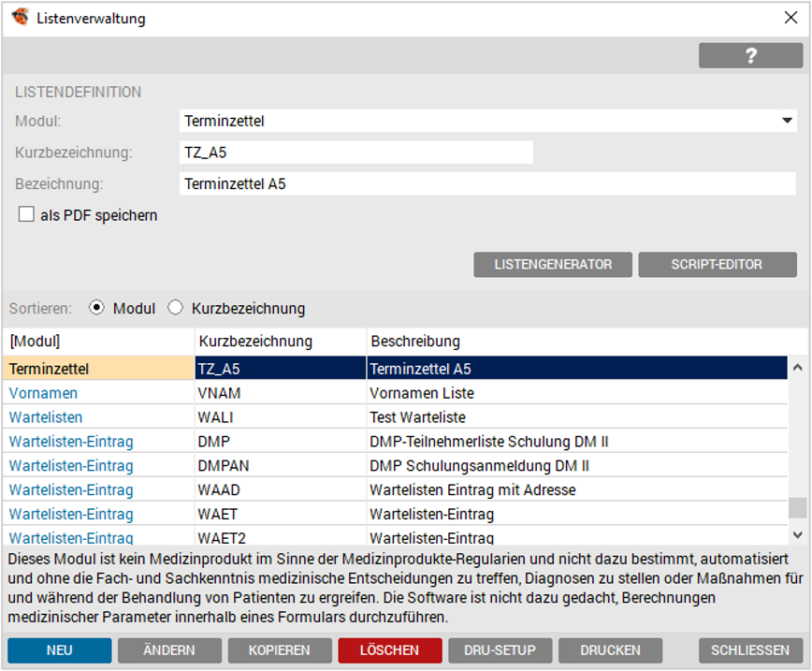Click the Listenverwaltung app icon in title bar
The image size is (812, 671).
point(21,17)
